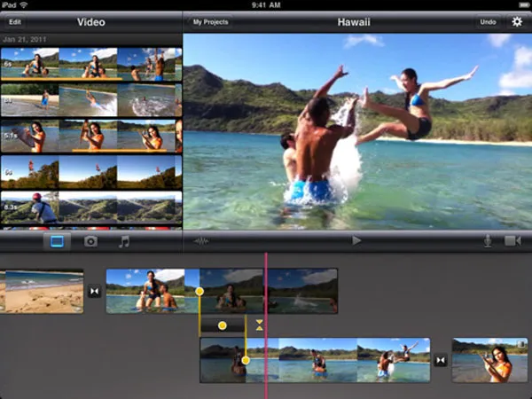The image size is (532, 399).
Task: Open the project settings gear
Action: [518, 21]
